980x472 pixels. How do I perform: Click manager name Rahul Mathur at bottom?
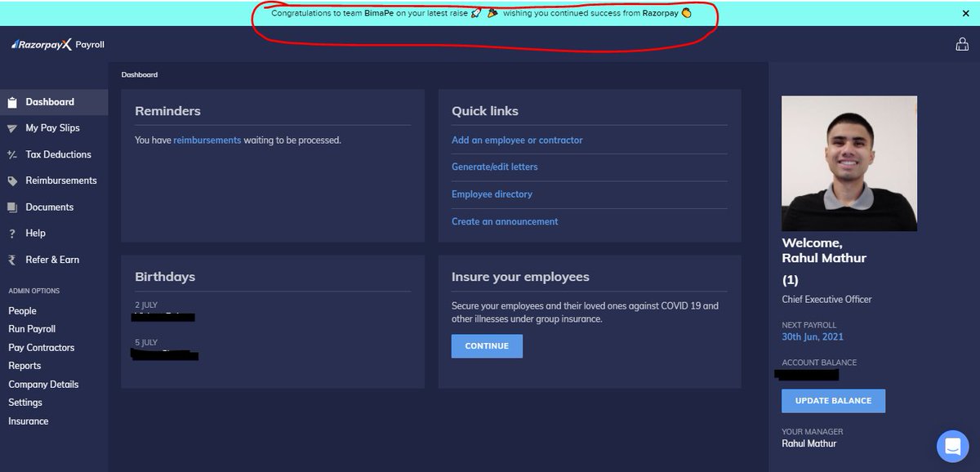[x=808, y=443]
